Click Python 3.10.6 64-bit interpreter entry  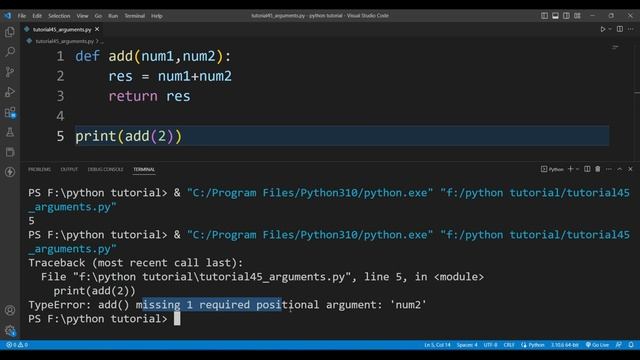(564, 345)
